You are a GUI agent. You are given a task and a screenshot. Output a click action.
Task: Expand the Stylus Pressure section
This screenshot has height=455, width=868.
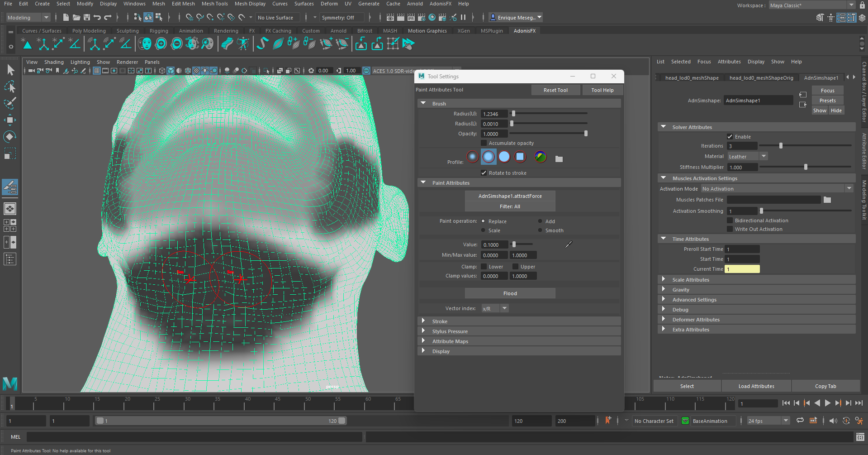(x=519, y=331)
